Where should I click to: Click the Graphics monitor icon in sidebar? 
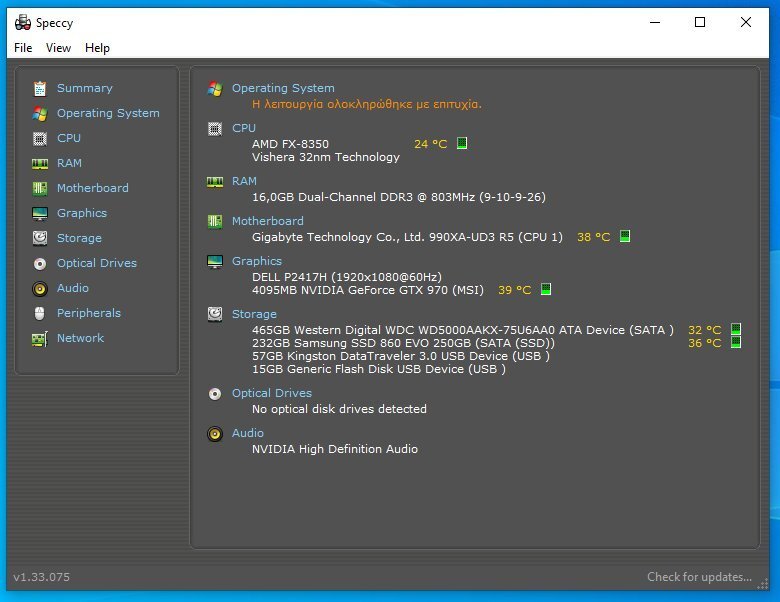(x=40, y=213)
